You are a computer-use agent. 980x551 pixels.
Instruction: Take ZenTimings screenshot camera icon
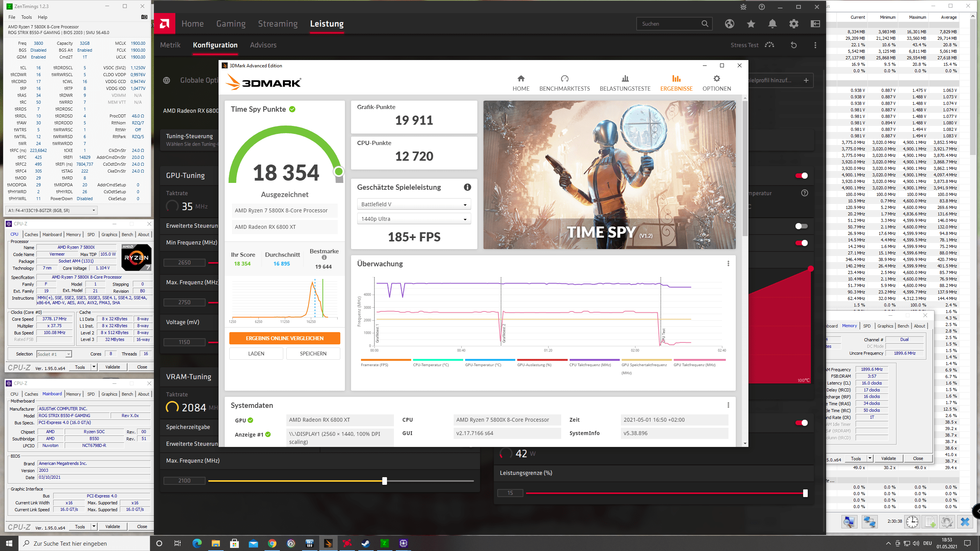tap(144, 17)
